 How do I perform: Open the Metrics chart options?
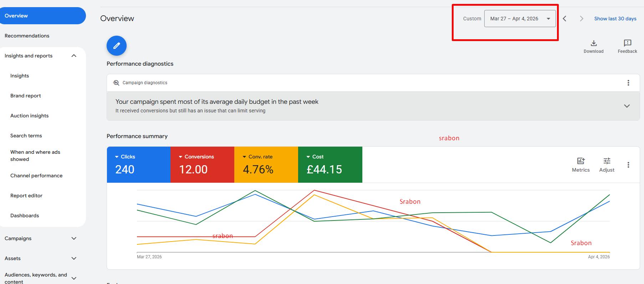581,165
